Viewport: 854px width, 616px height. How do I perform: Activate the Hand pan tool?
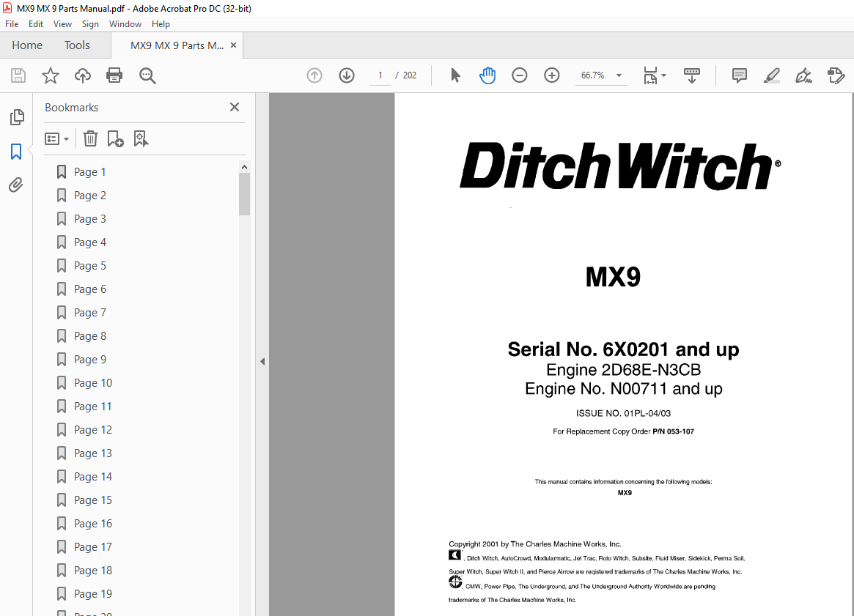point(487,75)
